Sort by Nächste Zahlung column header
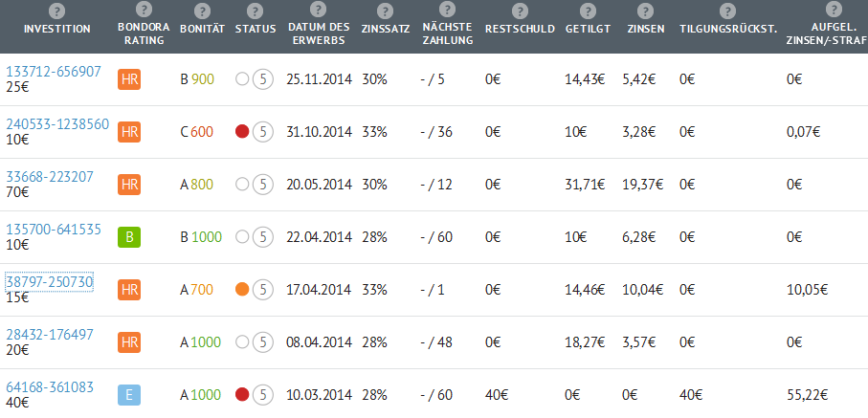Viewport: 868px width, 418px height. [447, 34]
